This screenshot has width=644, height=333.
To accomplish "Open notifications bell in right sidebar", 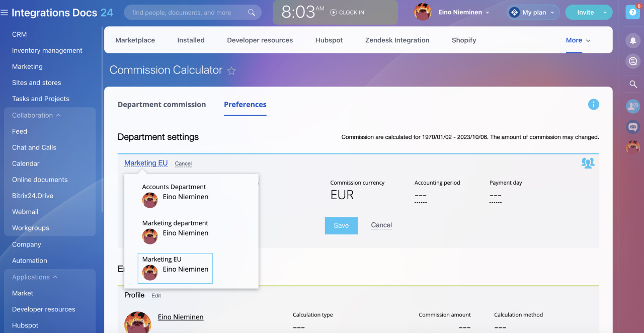I will pyautogui.click(x=632, y=40).
